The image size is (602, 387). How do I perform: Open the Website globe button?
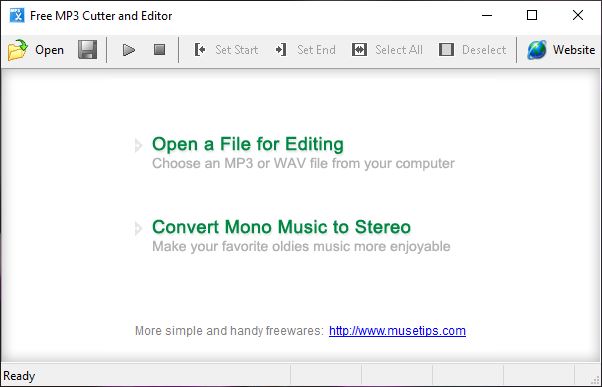(561, 50)
